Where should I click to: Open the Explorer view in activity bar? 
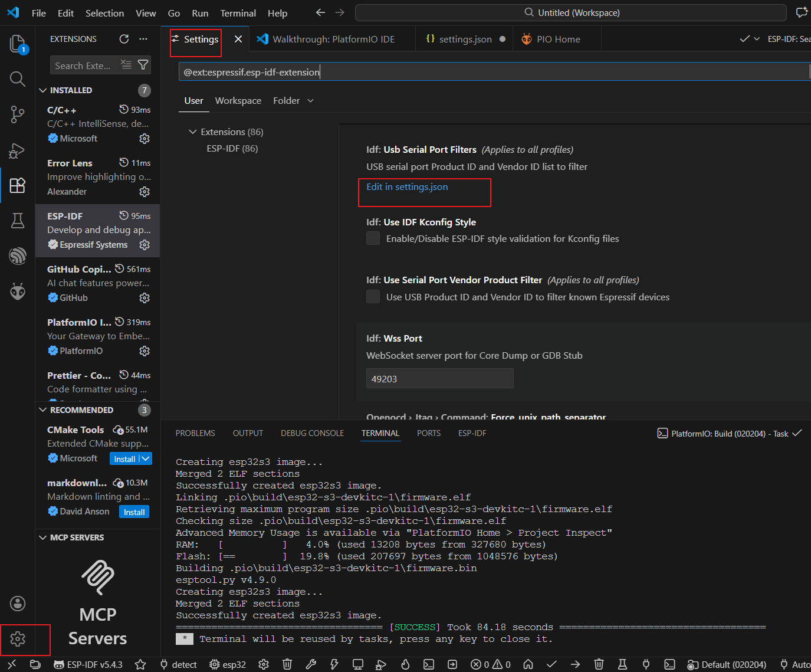tap(18, 44)
